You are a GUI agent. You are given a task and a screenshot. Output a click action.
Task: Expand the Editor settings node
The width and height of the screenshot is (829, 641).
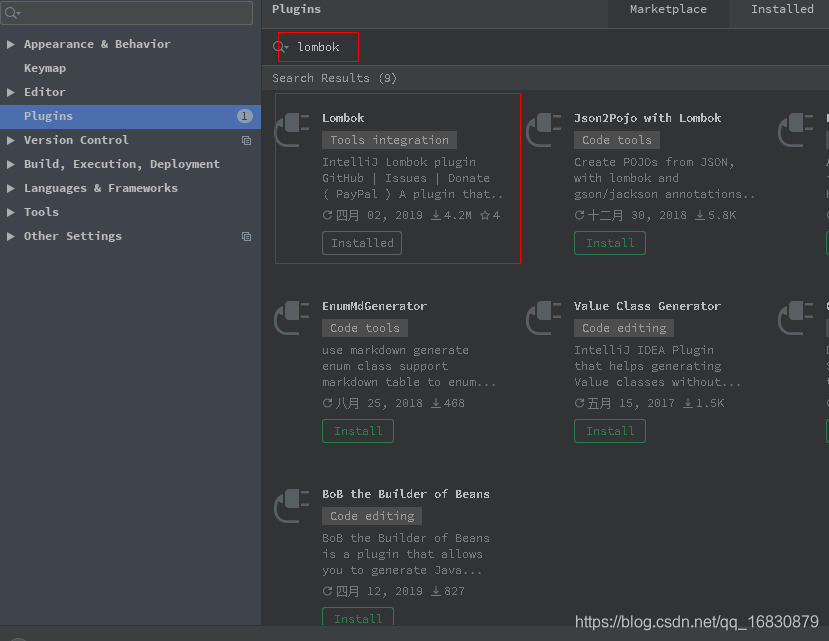[11, 92]
